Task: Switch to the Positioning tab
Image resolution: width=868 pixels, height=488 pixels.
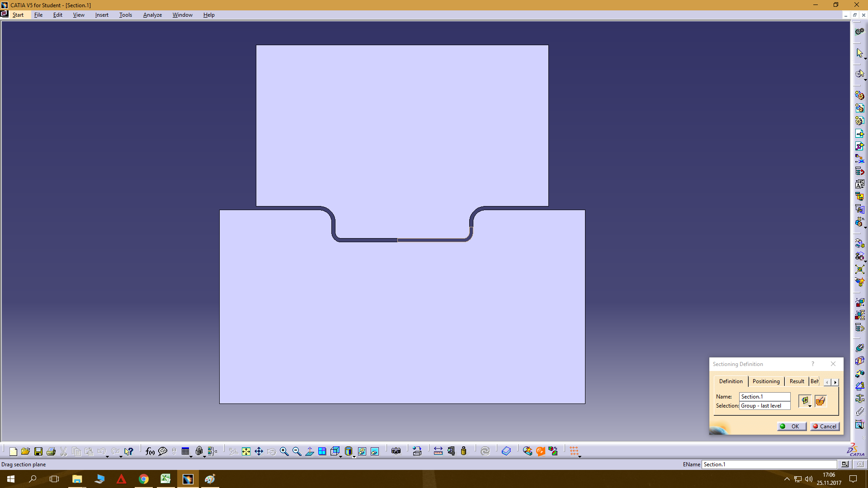Action: 766,381
